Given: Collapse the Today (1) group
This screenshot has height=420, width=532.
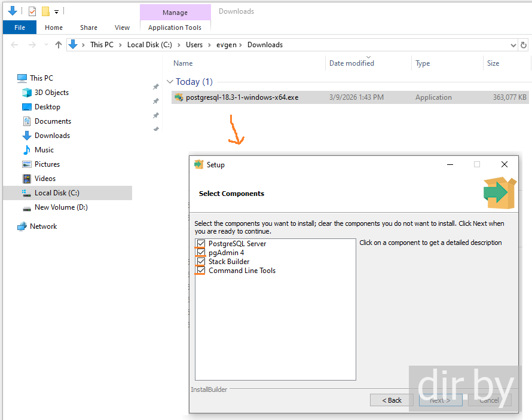Looking at the screenshot, I should pyautogui.click(x=170, y=82).
